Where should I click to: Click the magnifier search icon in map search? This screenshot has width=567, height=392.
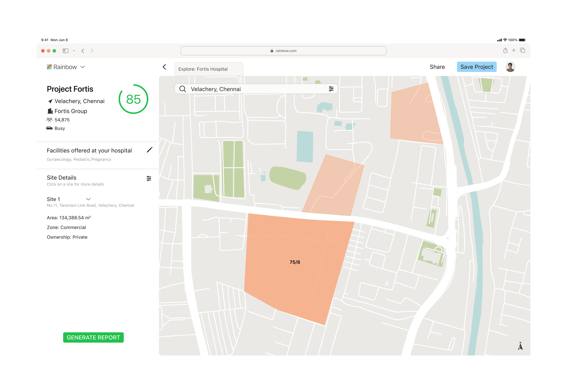182,89
